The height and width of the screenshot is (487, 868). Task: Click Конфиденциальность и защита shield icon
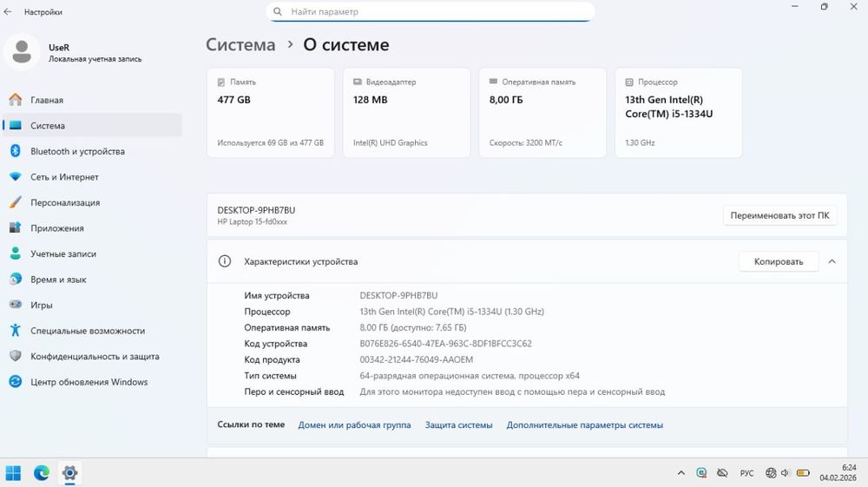(x=15, y=356)
